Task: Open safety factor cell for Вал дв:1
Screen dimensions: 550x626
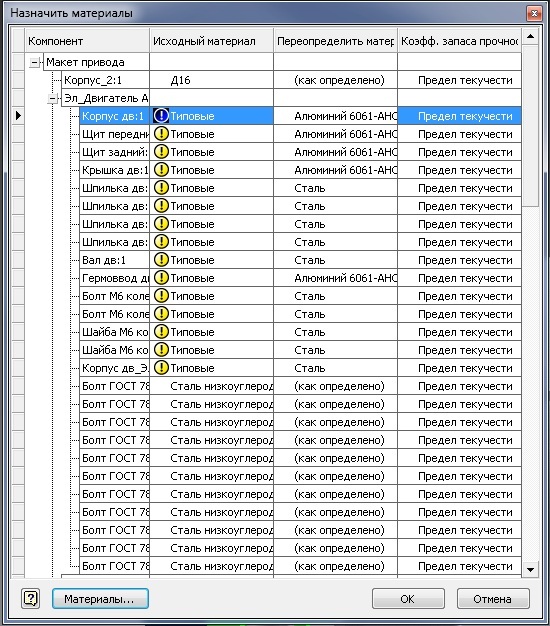Action: click(x=460, y=260)
